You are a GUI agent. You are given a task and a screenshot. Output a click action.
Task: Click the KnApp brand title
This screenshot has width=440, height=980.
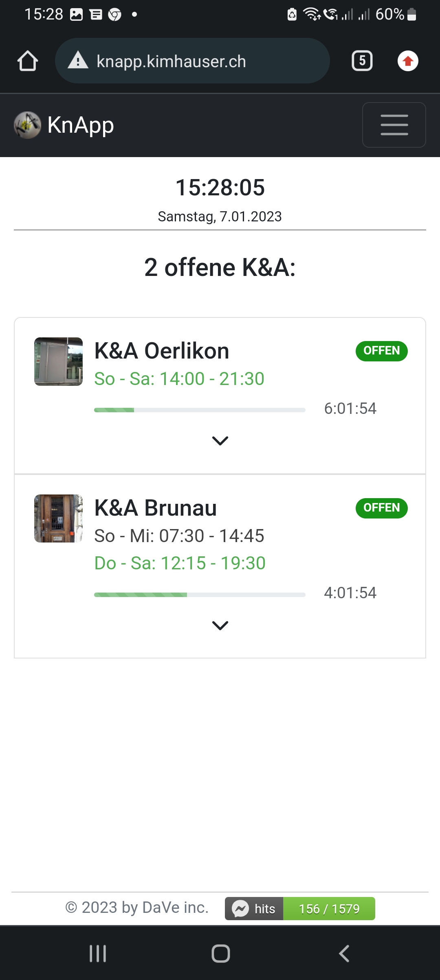pos(81,125)
